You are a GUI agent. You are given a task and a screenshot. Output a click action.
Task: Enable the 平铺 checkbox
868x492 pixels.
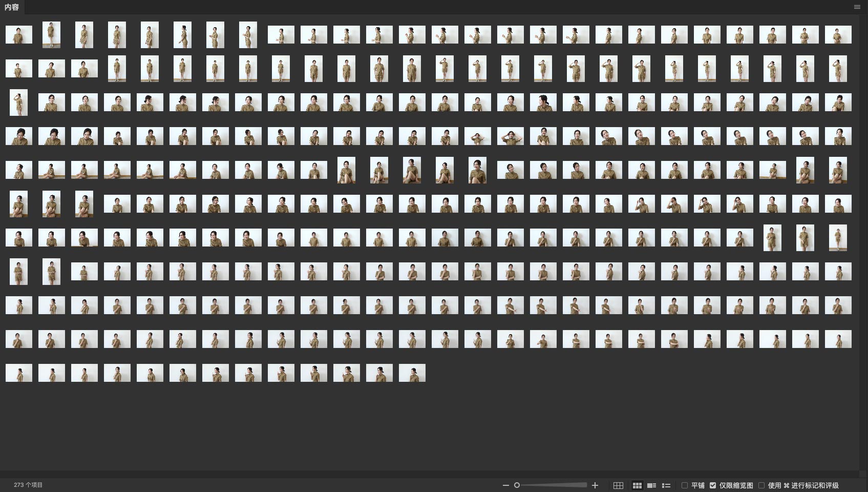pos(685,485)
